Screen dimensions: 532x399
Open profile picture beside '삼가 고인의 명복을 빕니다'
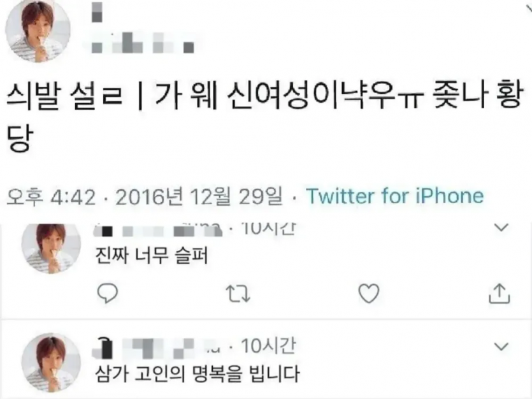click(x=51, y=363)
